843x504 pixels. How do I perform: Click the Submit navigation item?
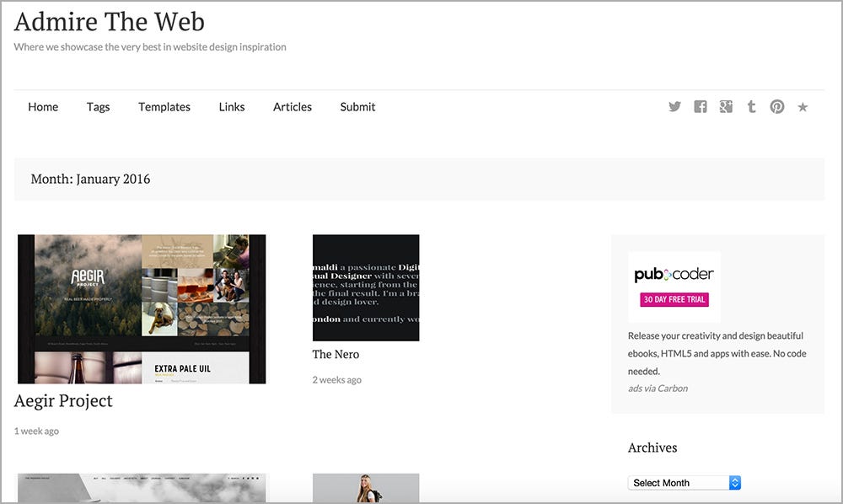pos(357,106)
